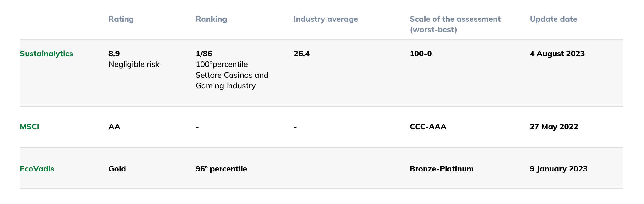Select the 27 May 2022 date

point(554,127)
